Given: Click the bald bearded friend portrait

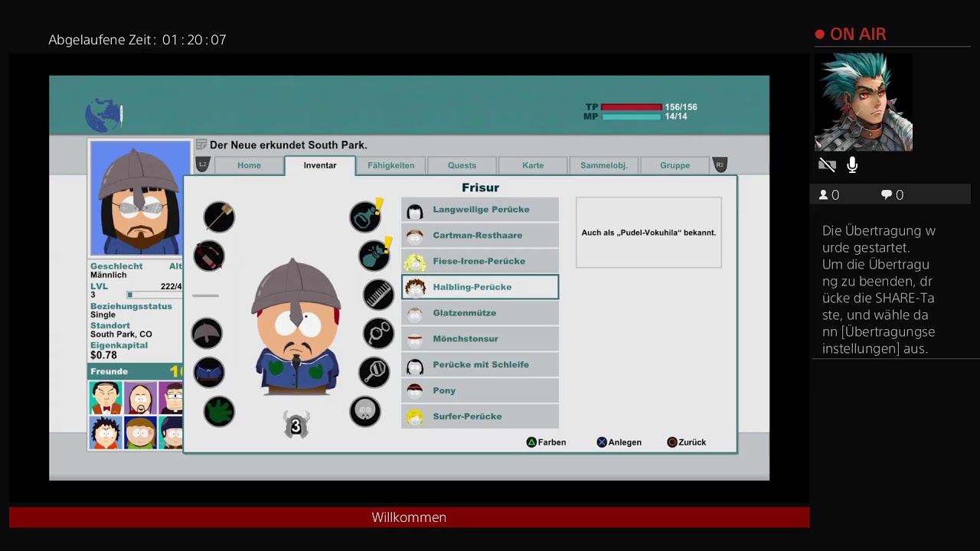Looking at the screenshot, I should coord(140,398).
